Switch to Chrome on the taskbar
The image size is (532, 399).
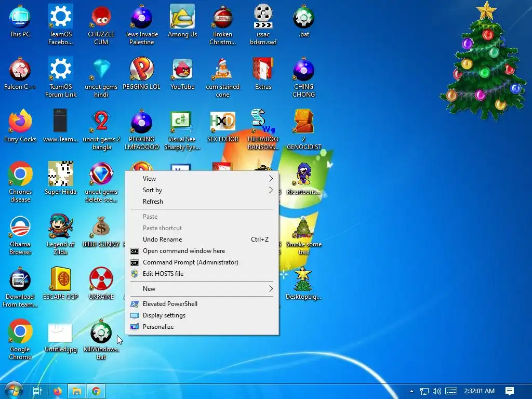(96, 391)
